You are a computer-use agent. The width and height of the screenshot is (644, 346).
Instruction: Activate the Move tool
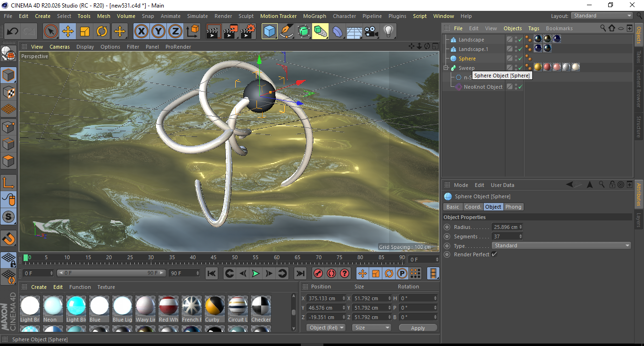(x=68, y=32)
